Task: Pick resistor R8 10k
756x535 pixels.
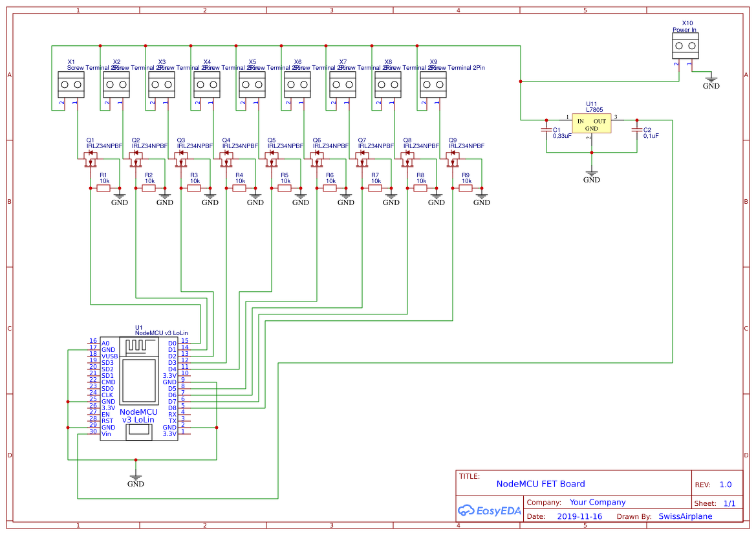Action: [421, 188]
